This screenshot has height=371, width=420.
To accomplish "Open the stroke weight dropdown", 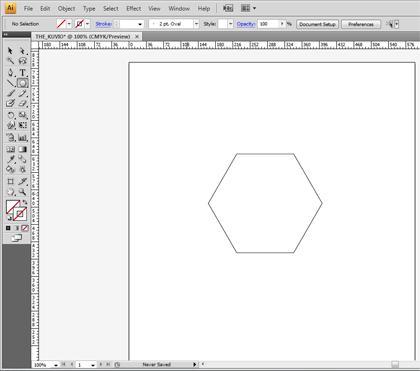I will 140,24.
